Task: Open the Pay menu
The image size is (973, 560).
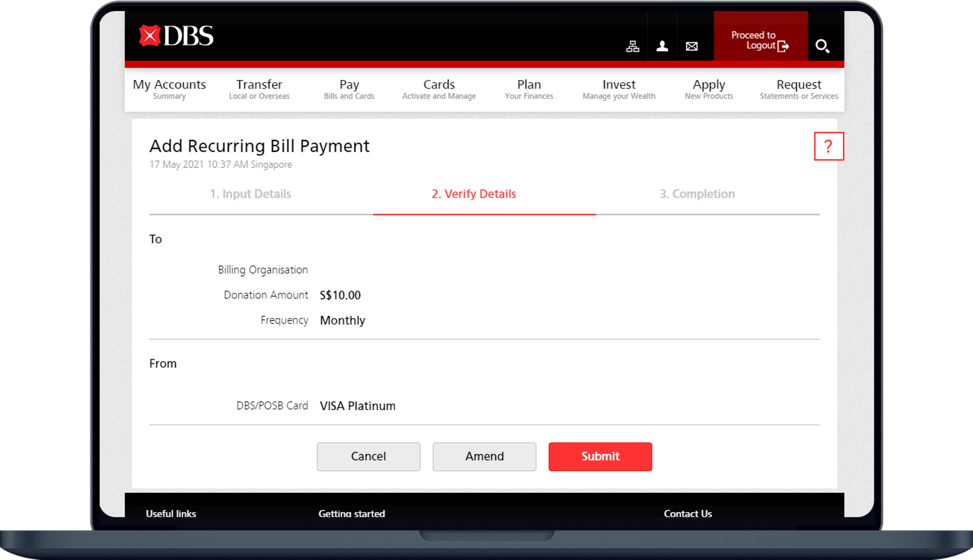Action: (349, 89)
